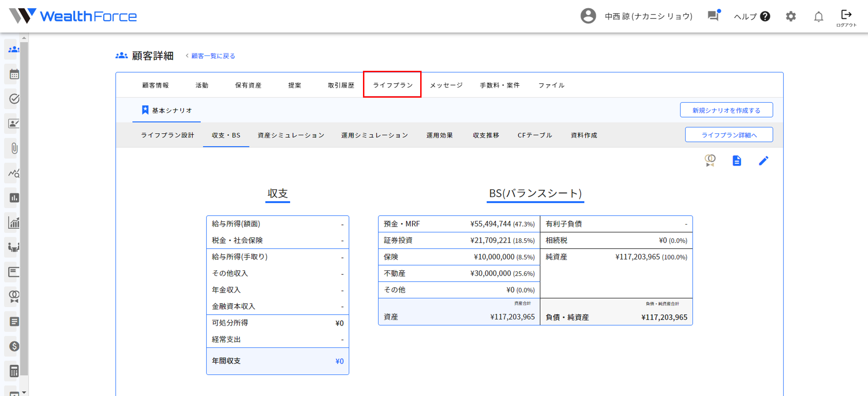Open the card layout sidebar icon

click(14, 272)
